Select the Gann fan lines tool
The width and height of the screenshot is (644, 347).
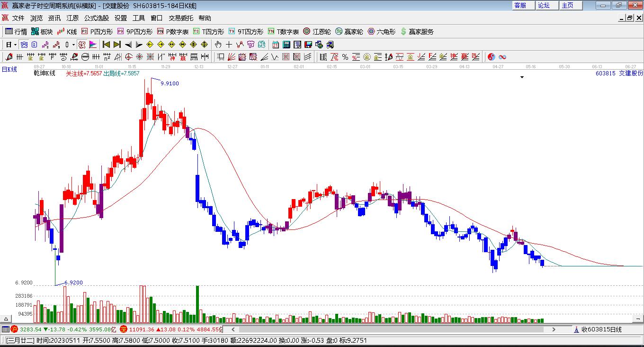(x=232, y=57)
